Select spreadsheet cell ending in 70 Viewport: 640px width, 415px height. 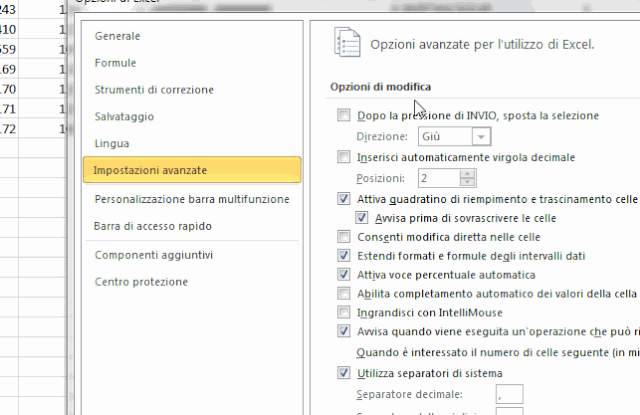coord(9,89)
